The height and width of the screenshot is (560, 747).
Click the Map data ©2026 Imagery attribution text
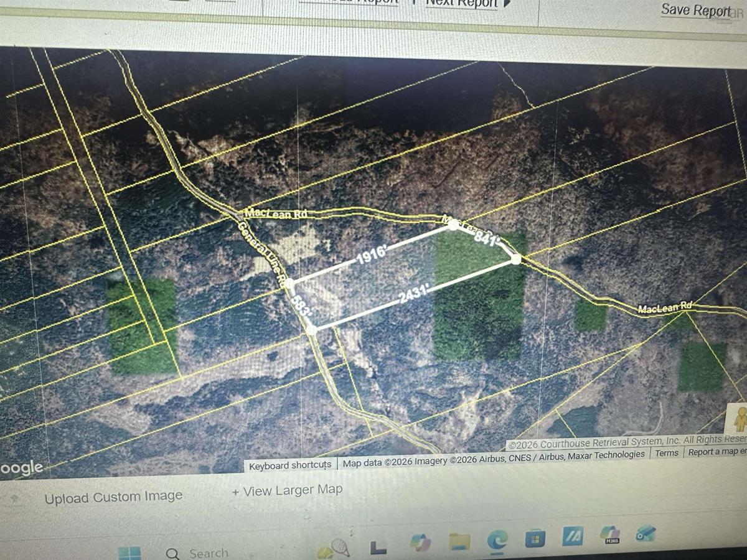(494, 459)
